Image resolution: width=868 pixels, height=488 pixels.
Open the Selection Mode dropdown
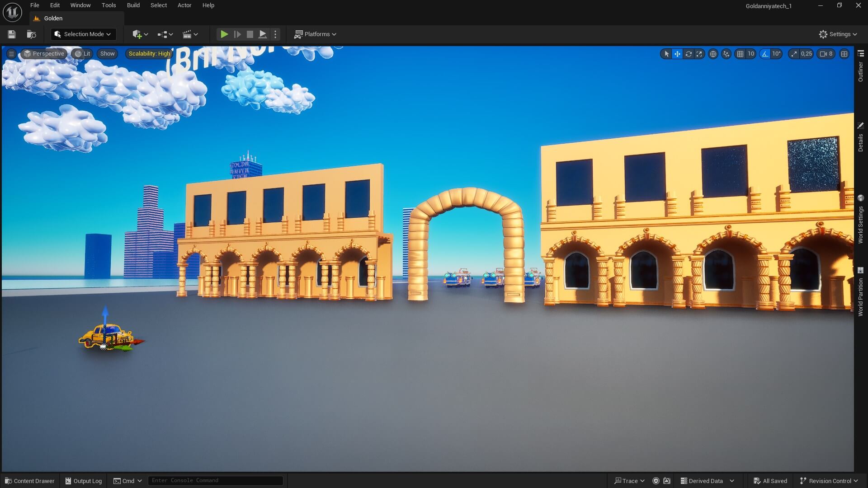(83, 34)
